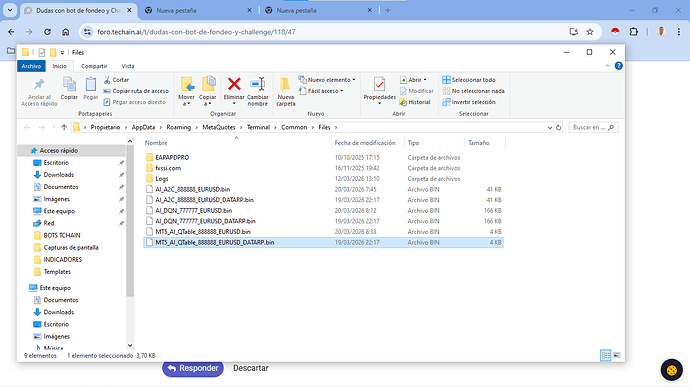Screen dimensions: 690x387
Task: Click Anclar al Acceso rápido pin icon
Action: pyautogui.click(x=39, y=84)
